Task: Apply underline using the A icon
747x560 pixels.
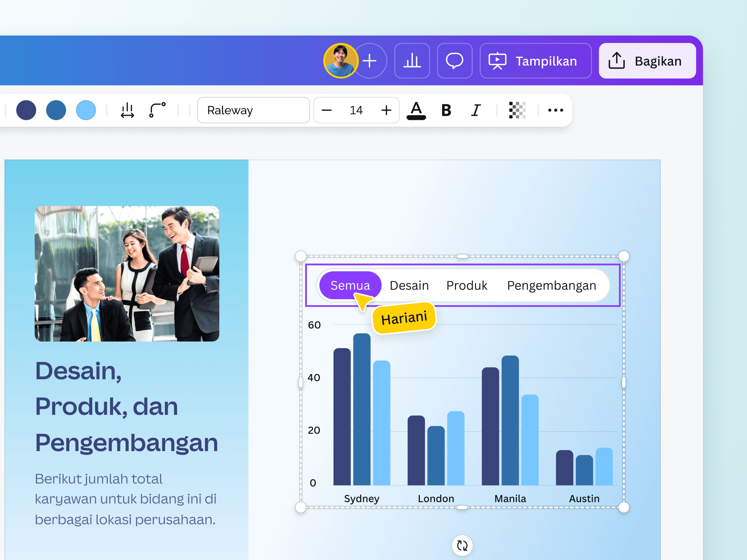Action: tap(416, 110)
